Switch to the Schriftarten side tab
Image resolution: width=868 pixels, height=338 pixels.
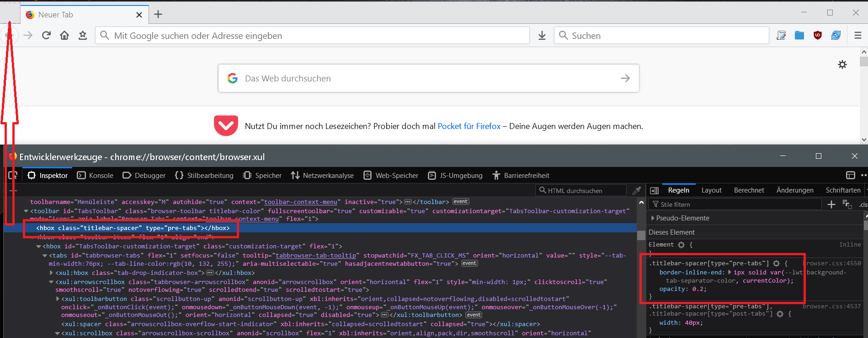click(843, 190)
